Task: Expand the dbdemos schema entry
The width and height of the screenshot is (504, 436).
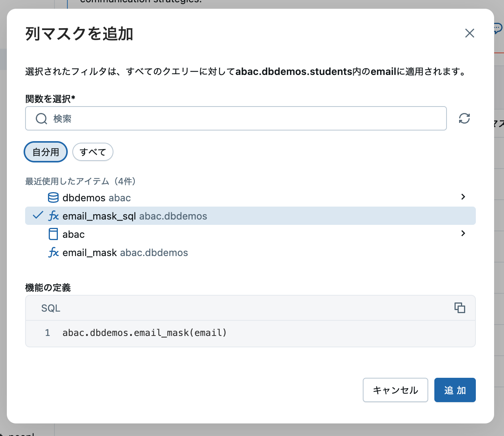Action: (x=463, y=197)
